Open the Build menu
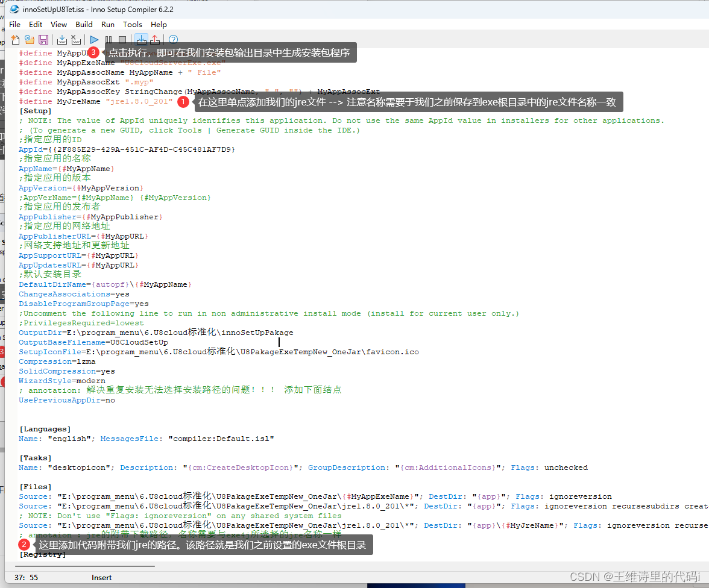709x588 pixels. click(84, 25)
